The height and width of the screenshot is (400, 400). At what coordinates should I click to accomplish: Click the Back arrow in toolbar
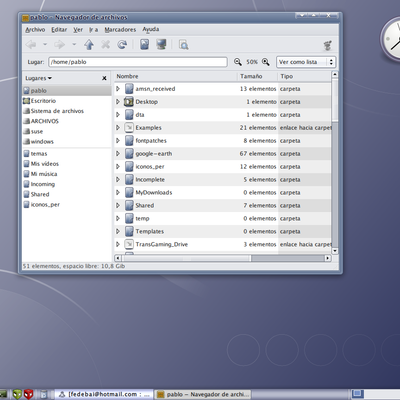coord(31,44)
